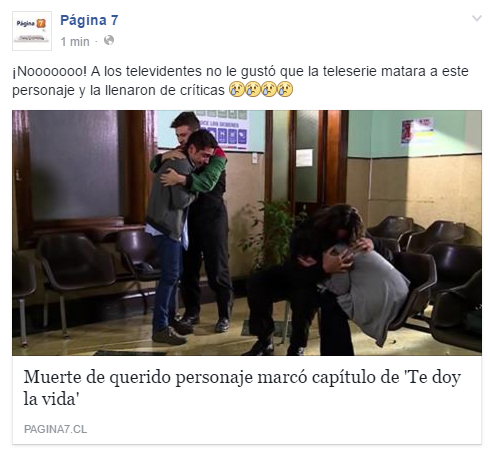
Task: Click the '¡Nooooooo!' caption opening
Action: (x=50, y=71)
